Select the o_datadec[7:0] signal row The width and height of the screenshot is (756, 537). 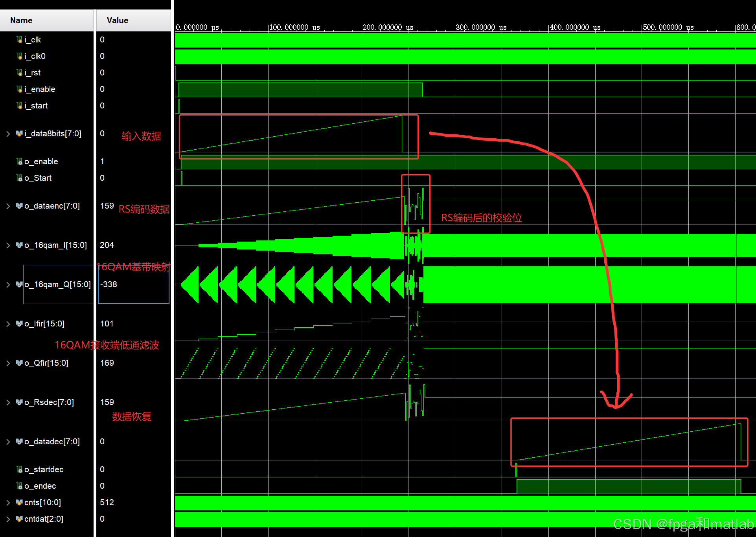pyautogui.click(x=52, y=442)
